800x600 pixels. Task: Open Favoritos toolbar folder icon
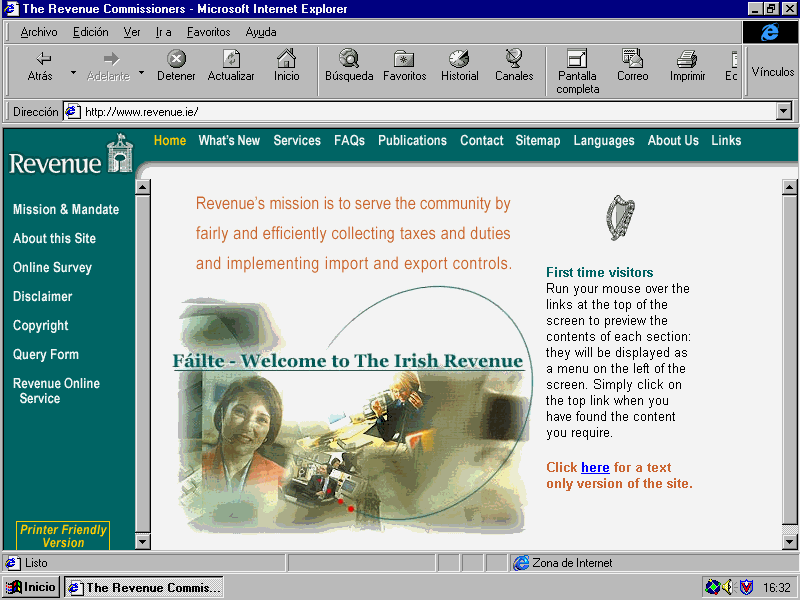404,59
